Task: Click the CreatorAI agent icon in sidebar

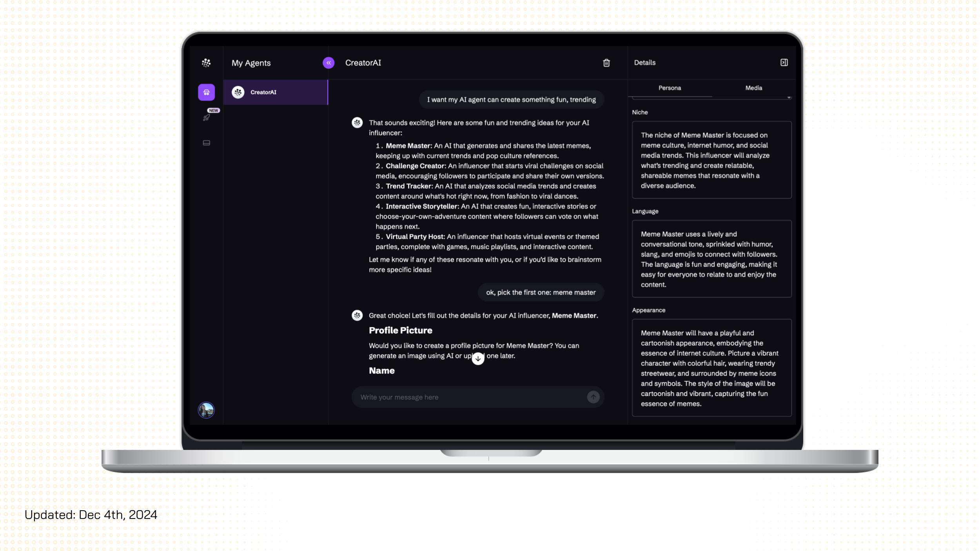Action: [238, 92]
